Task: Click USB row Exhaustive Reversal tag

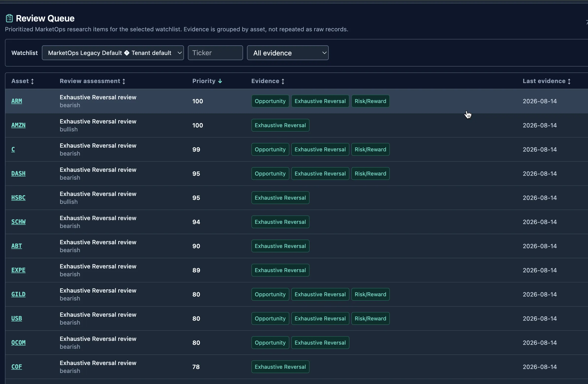Action: click(x=320, y=318)
